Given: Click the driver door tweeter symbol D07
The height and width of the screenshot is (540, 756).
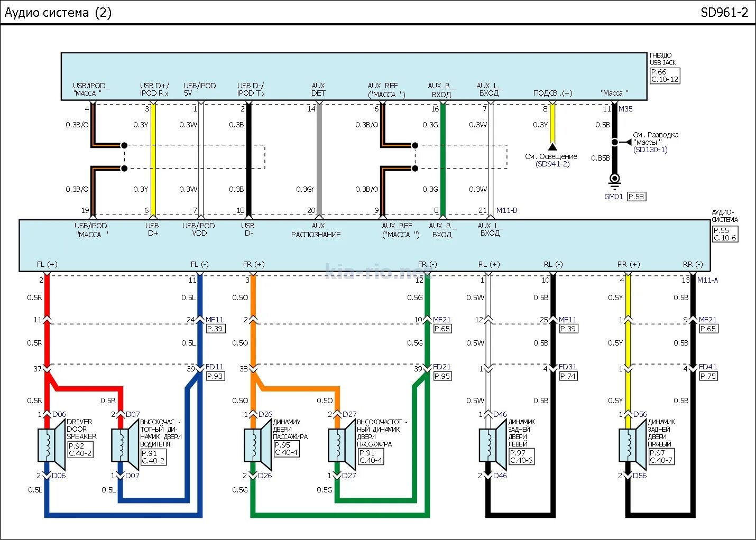Looking at the screenshot, I should (x=125, y=445).
